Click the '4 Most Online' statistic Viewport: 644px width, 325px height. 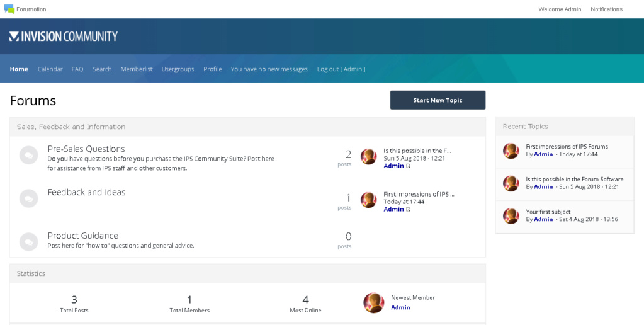(x=305, y=304)
